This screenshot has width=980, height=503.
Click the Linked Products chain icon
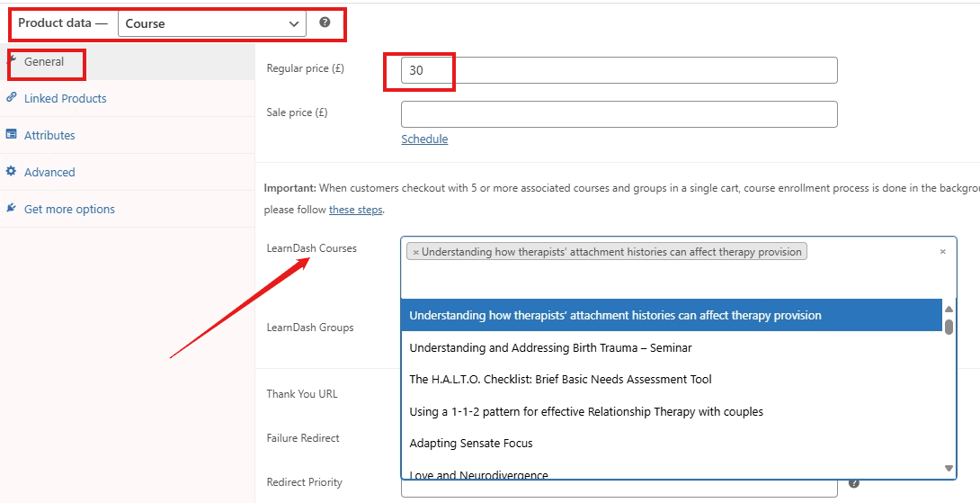[11, 97]
